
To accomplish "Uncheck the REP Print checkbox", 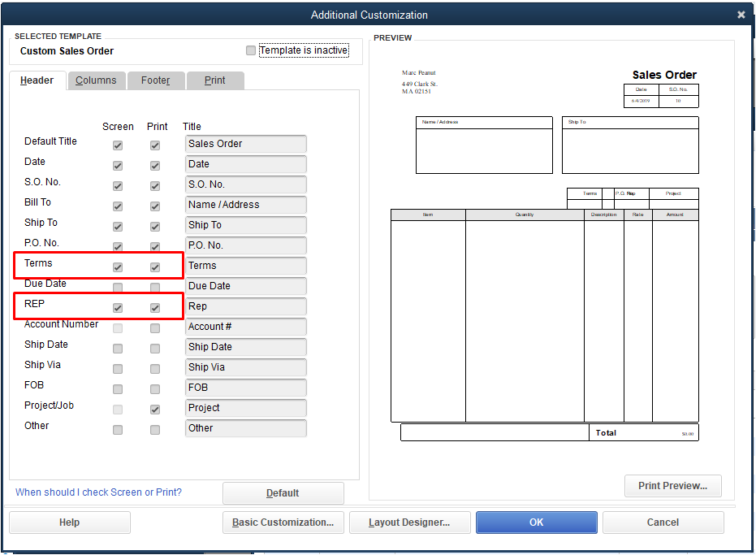I will (155, 308).
